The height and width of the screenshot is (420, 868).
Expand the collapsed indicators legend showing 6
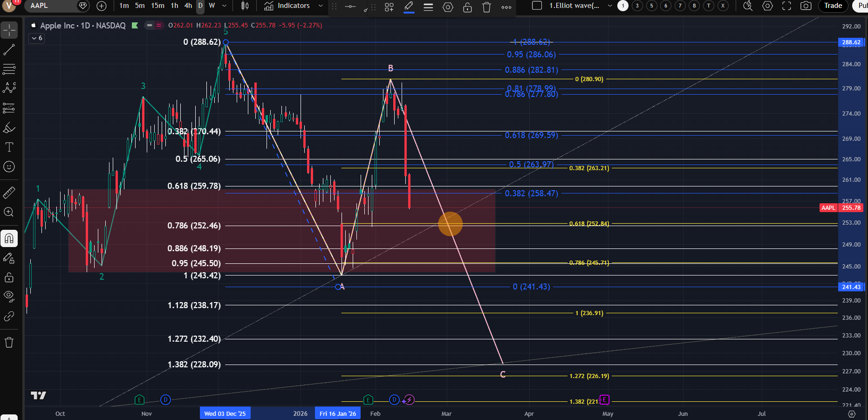[x=37, y=38]
